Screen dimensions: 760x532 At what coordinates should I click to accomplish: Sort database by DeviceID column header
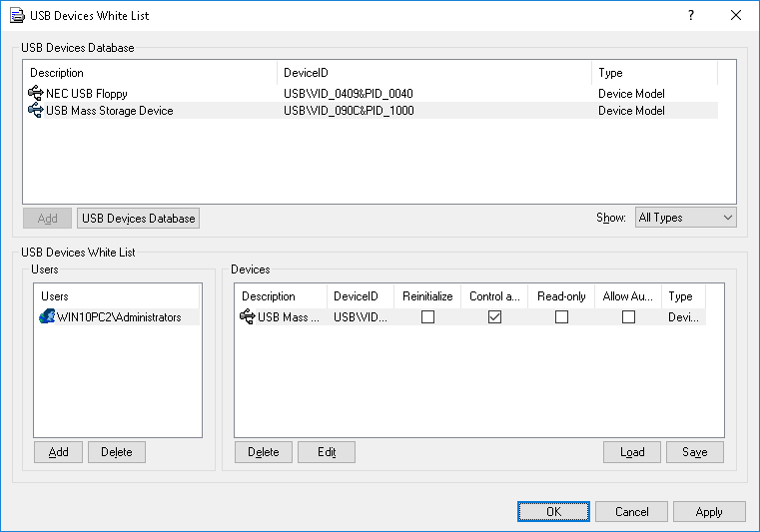[x=433, y=73]
